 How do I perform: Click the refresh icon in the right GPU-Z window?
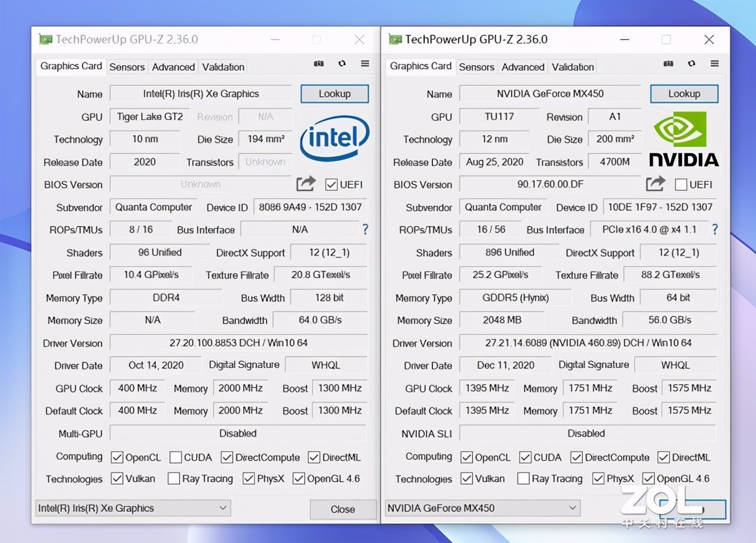click(x=692, y=63)
